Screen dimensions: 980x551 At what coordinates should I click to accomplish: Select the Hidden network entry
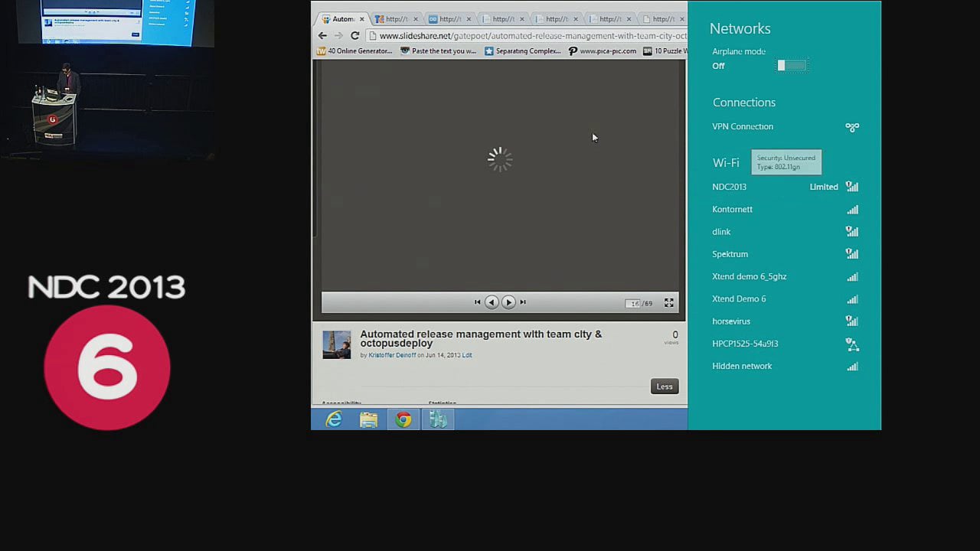tap(785, 366)
